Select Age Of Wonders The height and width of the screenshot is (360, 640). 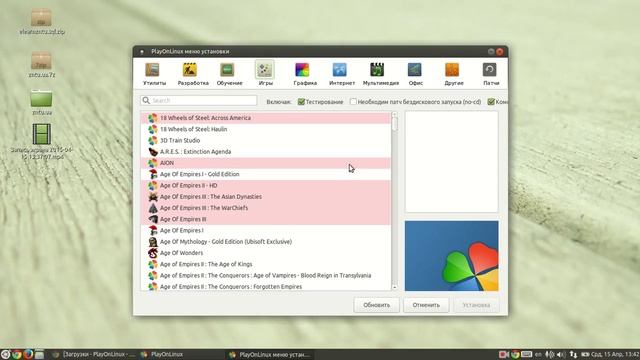pos(266,253)
